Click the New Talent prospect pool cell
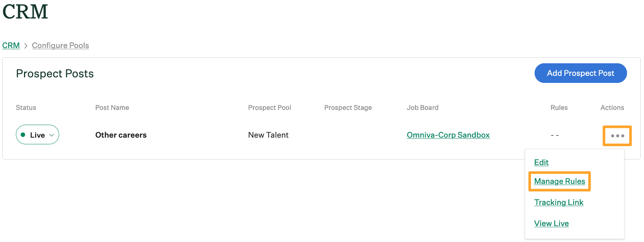This screenshot has height=242, width=644. 268,135
